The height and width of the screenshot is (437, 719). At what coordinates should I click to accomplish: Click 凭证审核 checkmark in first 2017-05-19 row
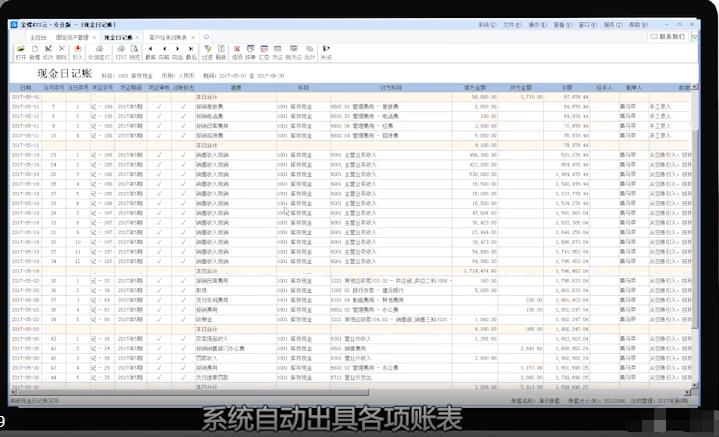(x=160, y=155)
